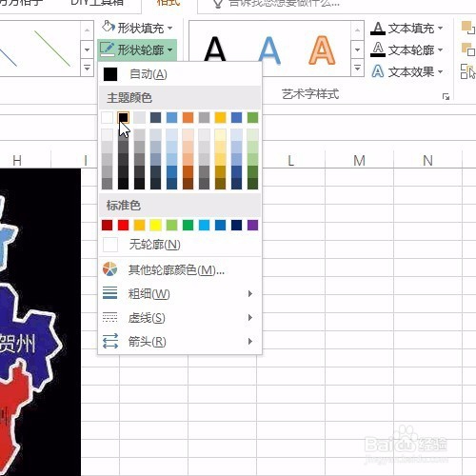Click the arrows style icon
This screenshot has height=476, width=476.
click(x=110, y=341)
